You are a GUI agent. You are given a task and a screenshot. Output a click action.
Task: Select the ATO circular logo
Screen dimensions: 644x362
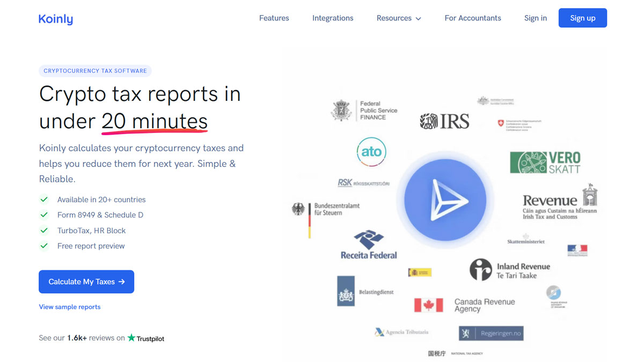[x=372, y=152]
